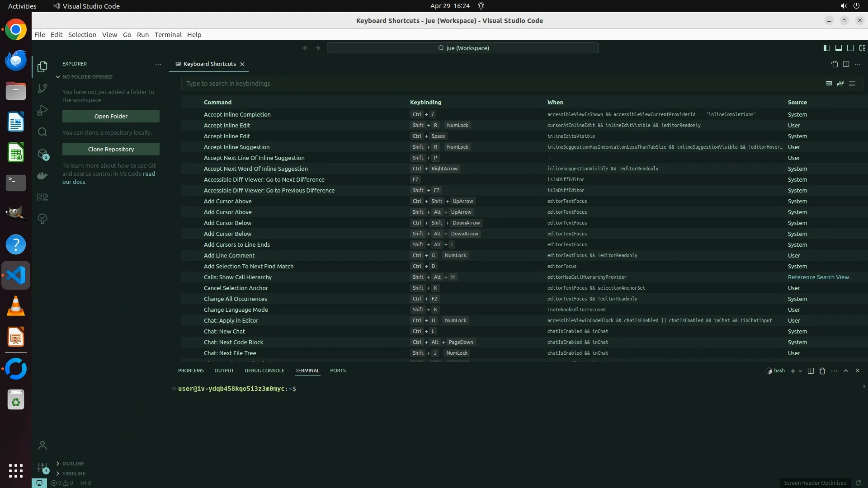Click the Clone Repository button
Screen dimensions: 868x488
coord(111,149)
